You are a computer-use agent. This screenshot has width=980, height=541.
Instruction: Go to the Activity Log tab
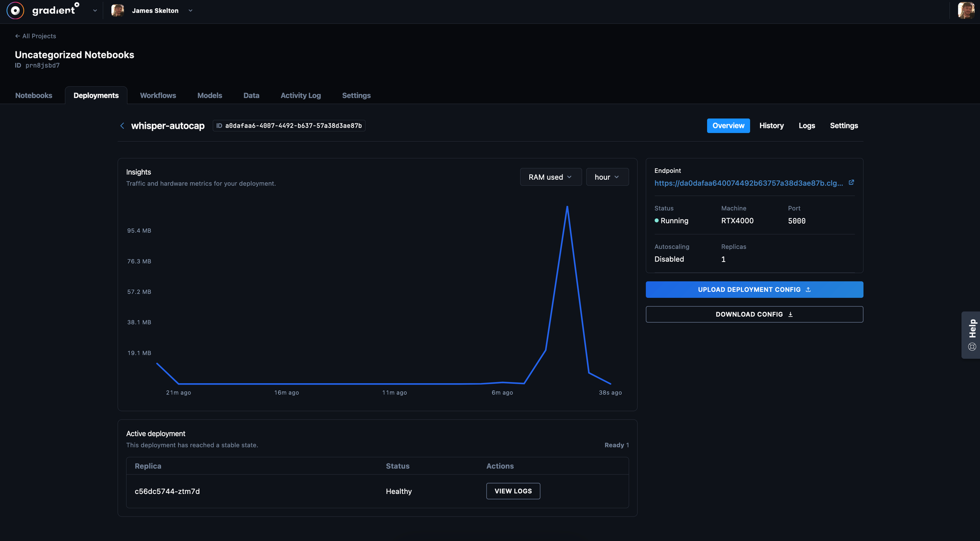(x=300, y=95)
